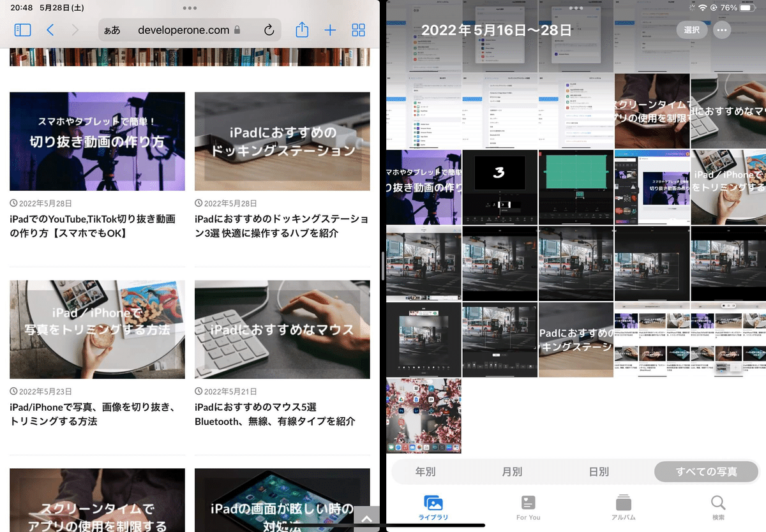Open a new tab with the plus icon
This screenshot has width=766, height=532.
coord(330,30)
